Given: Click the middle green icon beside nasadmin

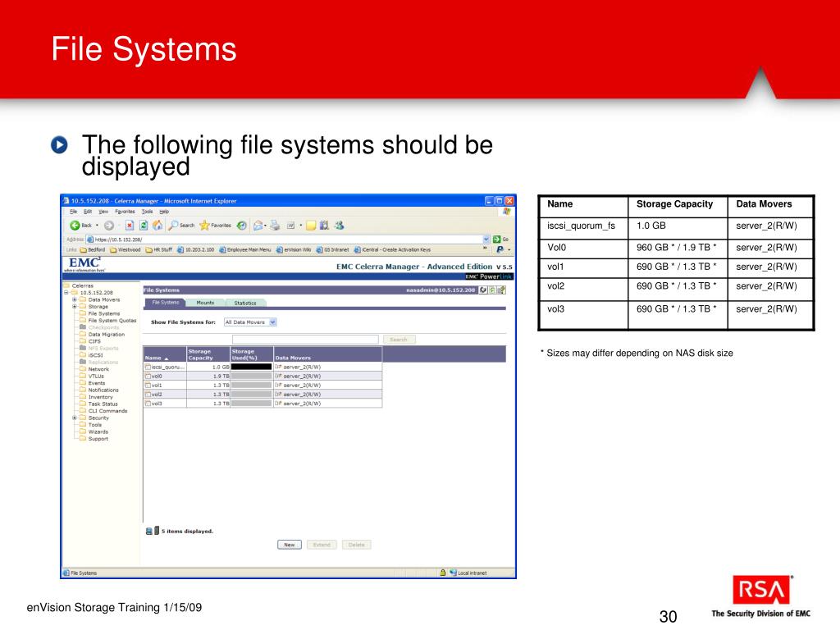Looking at the screenshot, I should tap(492, 290).
